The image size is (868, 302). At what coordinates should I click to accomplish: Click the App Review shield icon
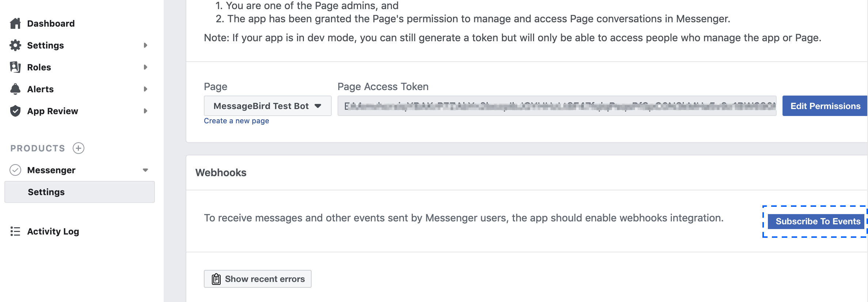tap(15, 111)
